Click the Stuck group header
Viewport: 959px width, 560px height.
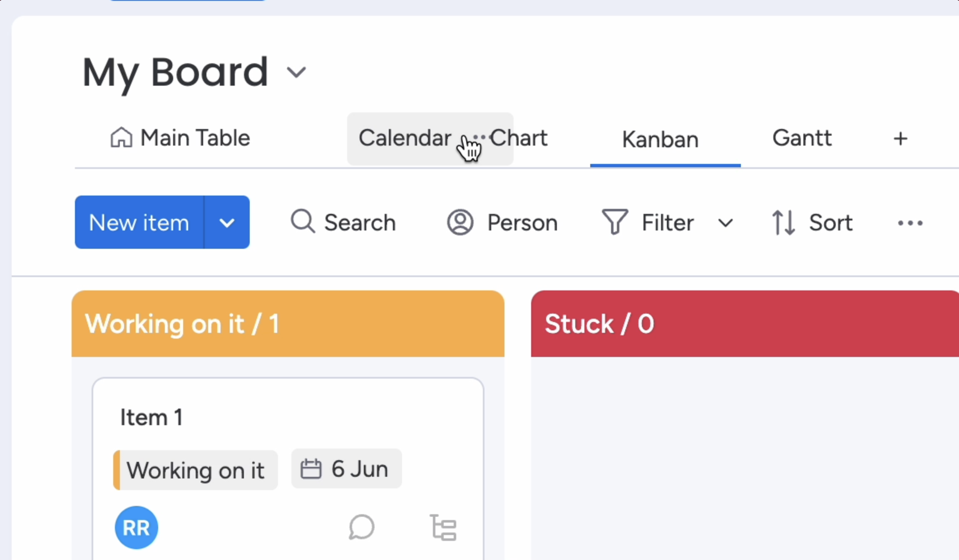[600, 324]
